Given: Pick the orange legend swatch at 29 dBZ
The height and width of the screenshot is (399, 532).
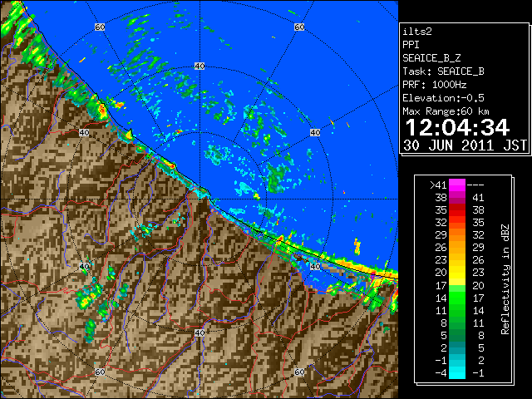Looking at the screenshot, I should tap(457, 234).
